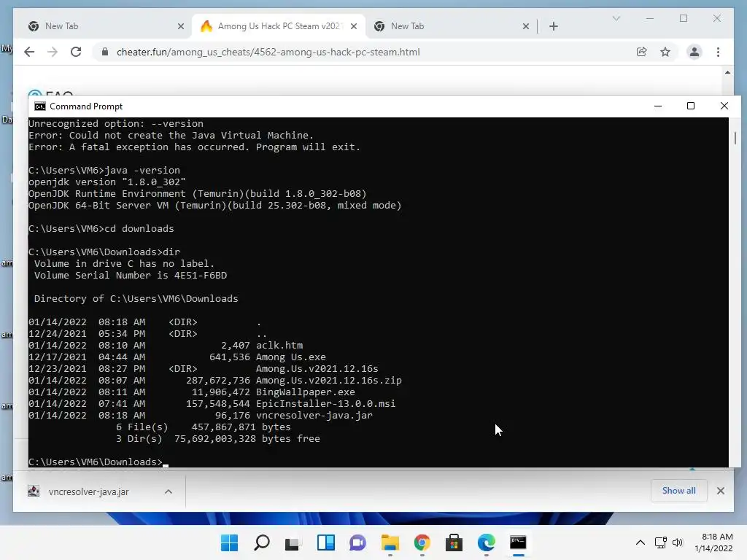Click the 'Unrecognized option: --version' line
The height and width of the screenshot is (560, 747).
pos(116,123)
